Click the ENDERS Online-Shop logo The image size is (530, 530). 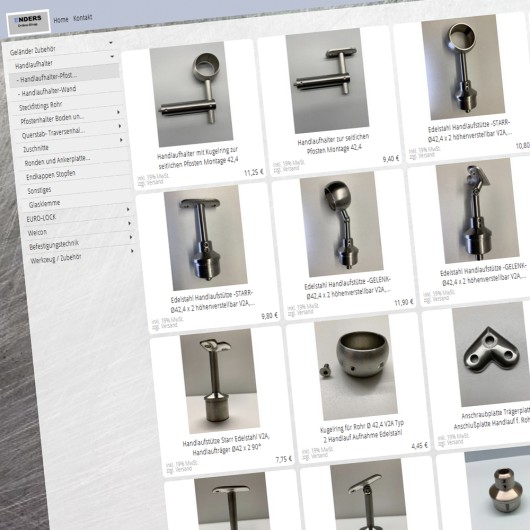pyautogui.click(x=28, y=22)
